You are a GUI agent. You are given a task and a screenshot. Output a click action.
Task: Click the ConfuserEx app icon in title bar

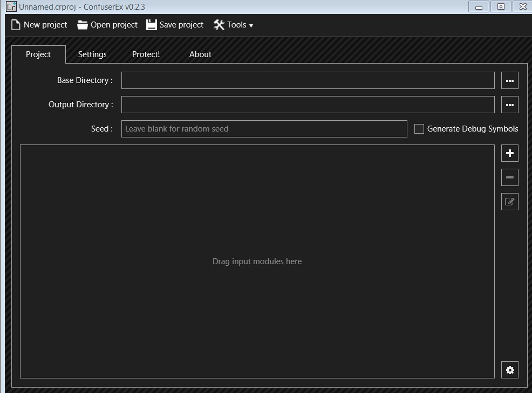coord(11,6)
